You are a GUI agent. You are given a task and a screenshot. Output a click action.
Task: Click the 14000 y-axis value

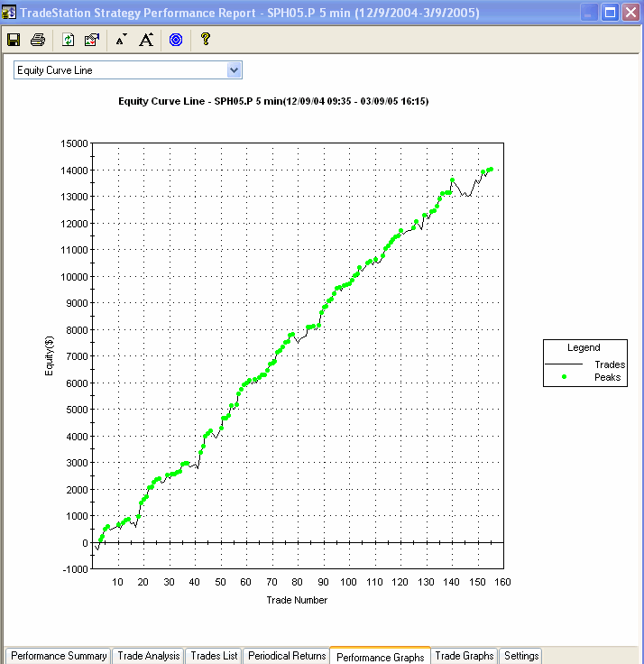[74, 171]
